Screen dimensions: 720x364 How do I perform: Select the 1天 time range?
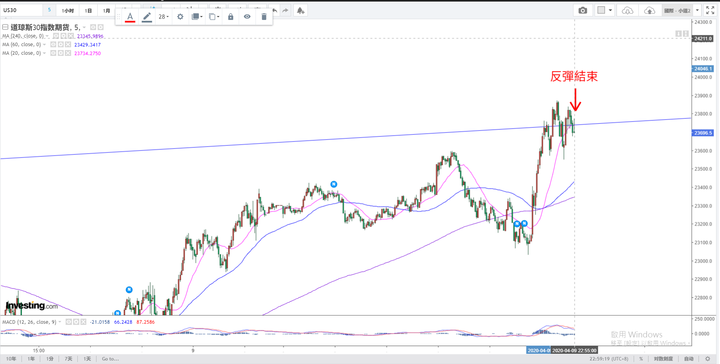pos(87,358)
